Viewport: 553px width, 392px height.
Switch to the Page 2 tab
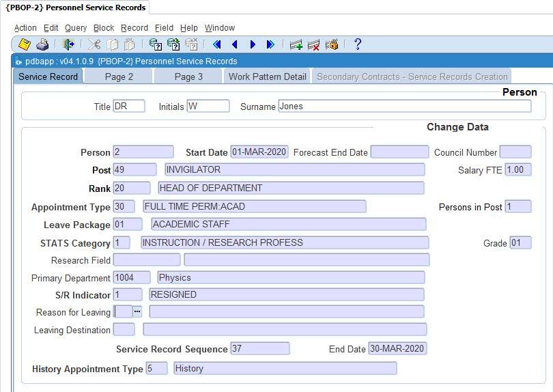point(119,76)
